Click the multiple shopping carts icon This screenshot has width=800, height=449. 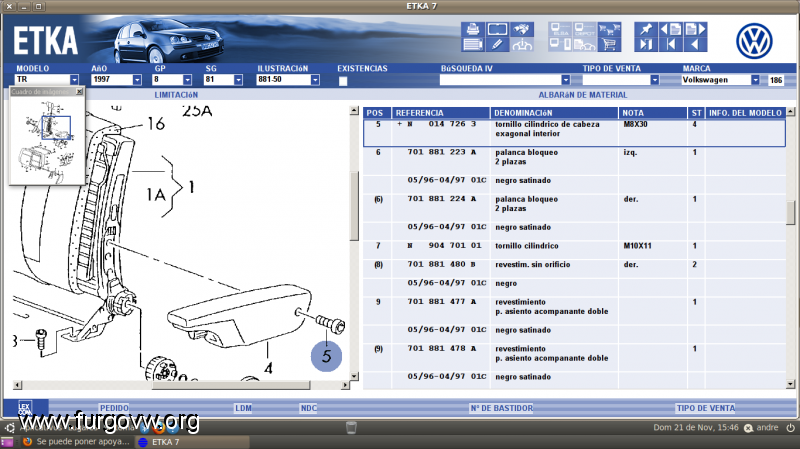pyautogui.click(x=609, y=29)
